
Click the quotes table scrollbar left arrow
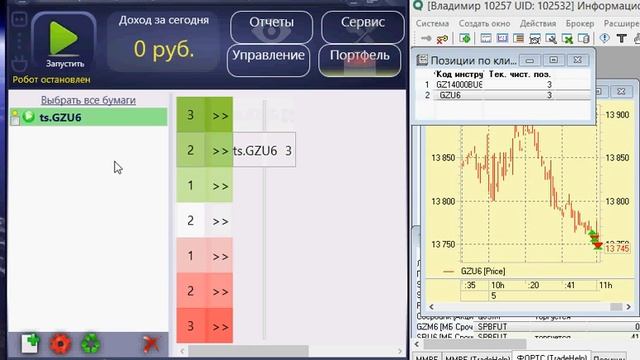pyautogui.click(x=417, y=344)
